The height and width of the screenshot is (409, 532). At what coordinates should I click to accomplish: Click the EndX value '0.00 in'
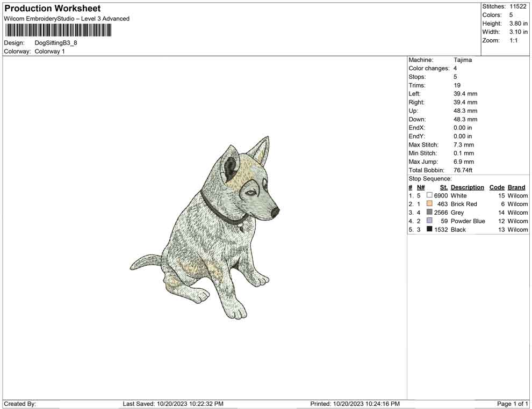click(x=463, y=128)
